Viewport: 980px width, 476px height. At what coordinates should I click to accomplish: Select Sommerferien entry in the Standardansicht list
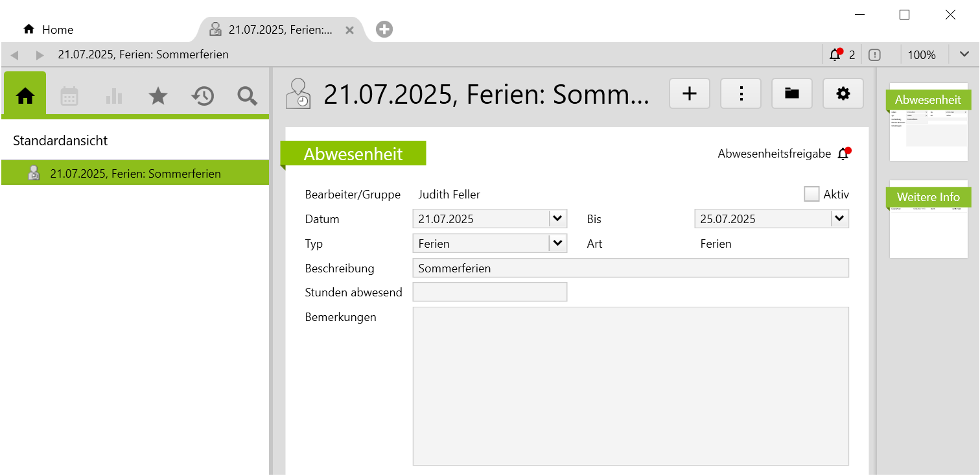(x=135, y=174)
